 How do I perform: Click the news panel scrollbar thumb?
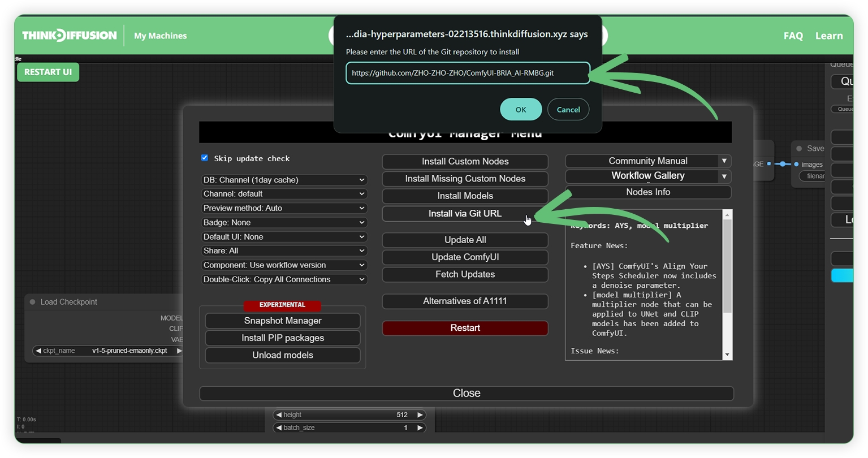click(x=727, y=266)
